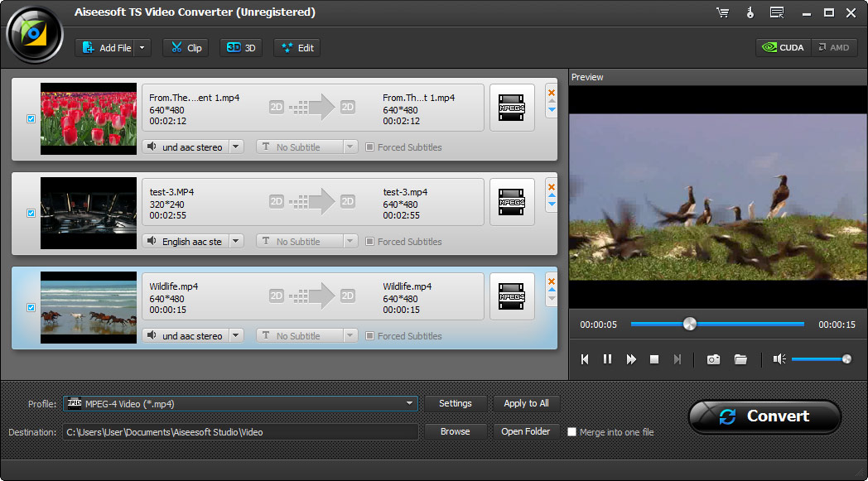The image size is (868, 481).
Task: Take a snapshot of the preview
Action: (x=713, y=360)
